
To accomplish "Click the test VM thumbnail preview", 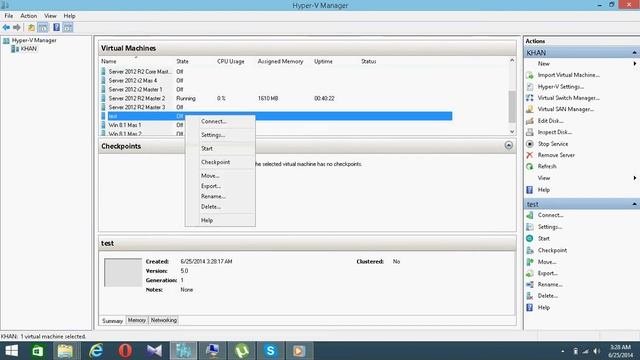I will click(123, 272).
